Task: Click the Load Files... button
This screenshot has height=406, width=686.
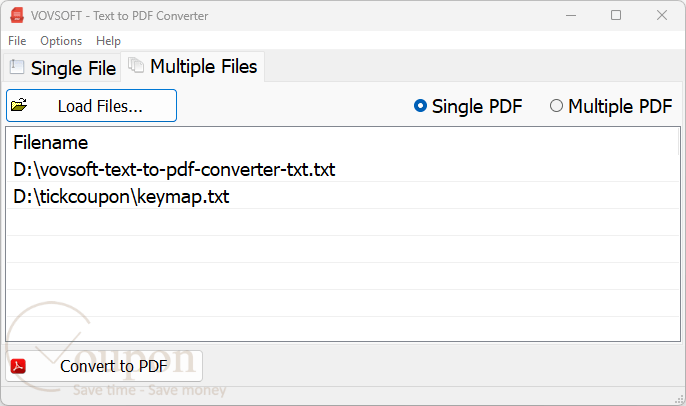Action: click(x=91, y=105)
